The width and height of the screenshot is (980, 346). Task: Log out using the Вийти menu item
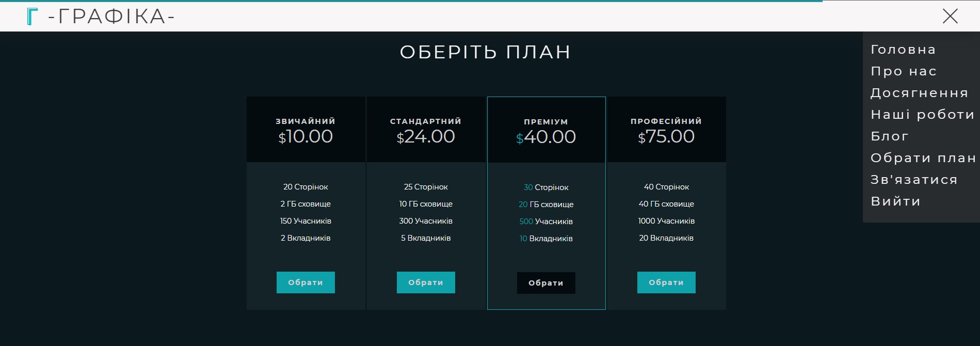click(895, 201)
